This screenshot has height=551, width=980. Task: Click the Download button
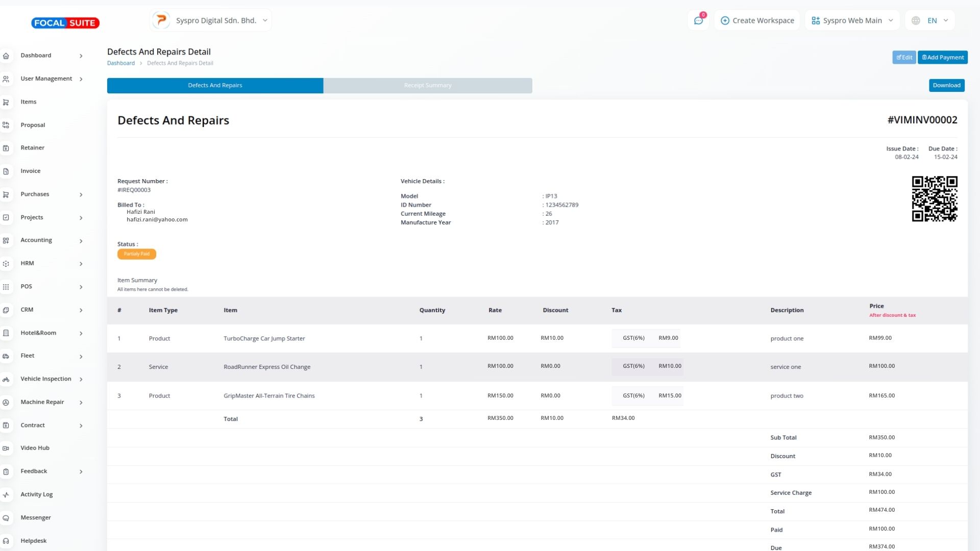click(x=946, y=85)
